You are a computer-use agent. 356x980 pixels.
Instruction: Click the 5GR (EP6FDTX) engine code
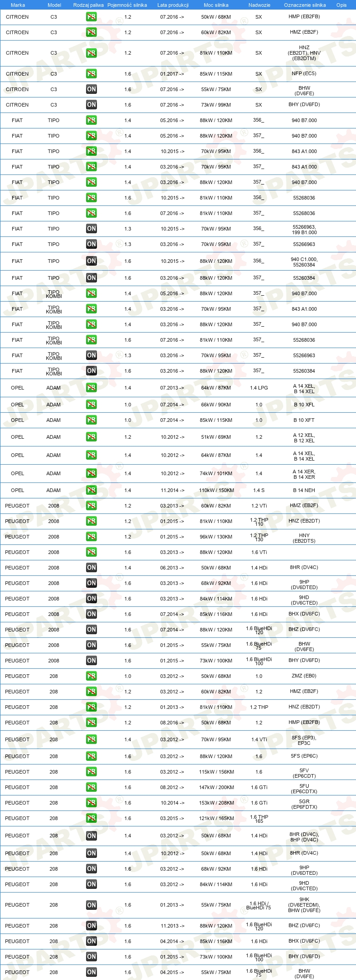305,804
